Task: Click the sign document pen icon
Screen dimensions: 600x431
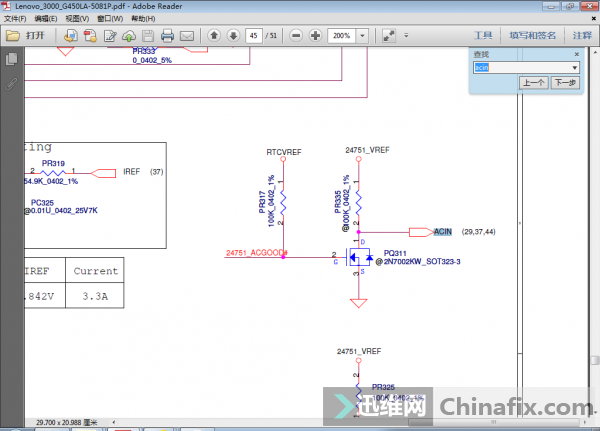Action: (x=110, y=36)
